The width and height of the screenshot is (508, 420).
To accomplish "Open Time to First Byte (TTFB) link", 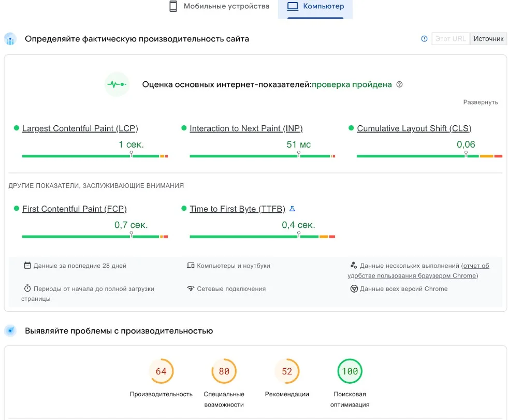I will (238, 209).
